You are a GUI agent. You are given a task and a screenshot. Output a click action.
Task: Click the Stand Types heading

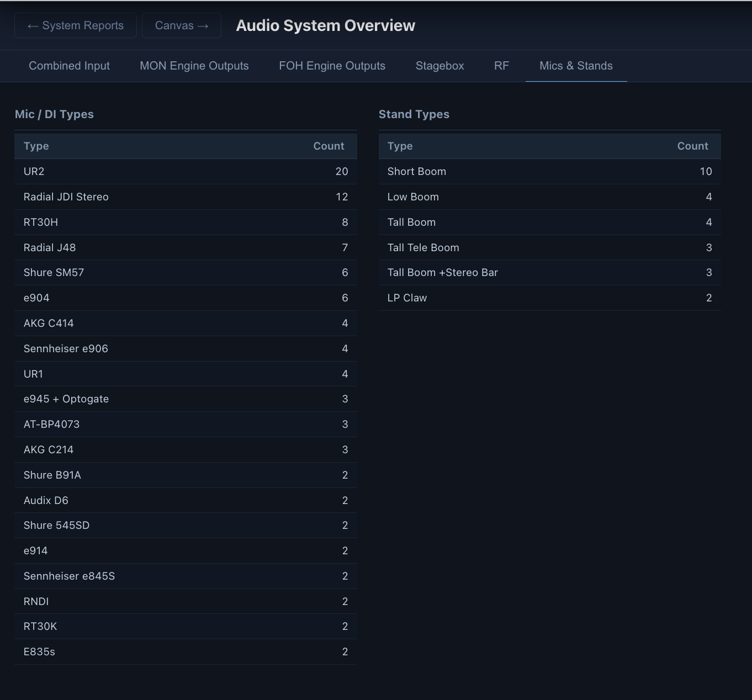point(414,114)
